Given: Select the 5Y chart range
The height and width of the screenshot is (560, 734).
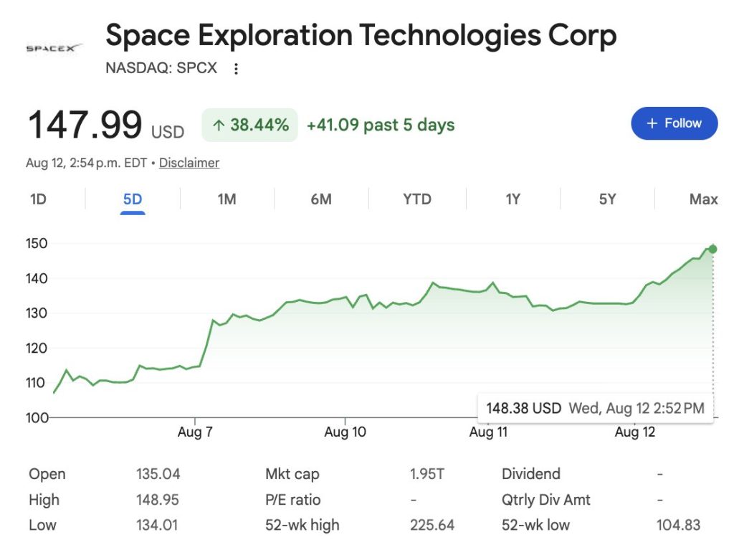Looking at the screenshot, I should point(608,199).
